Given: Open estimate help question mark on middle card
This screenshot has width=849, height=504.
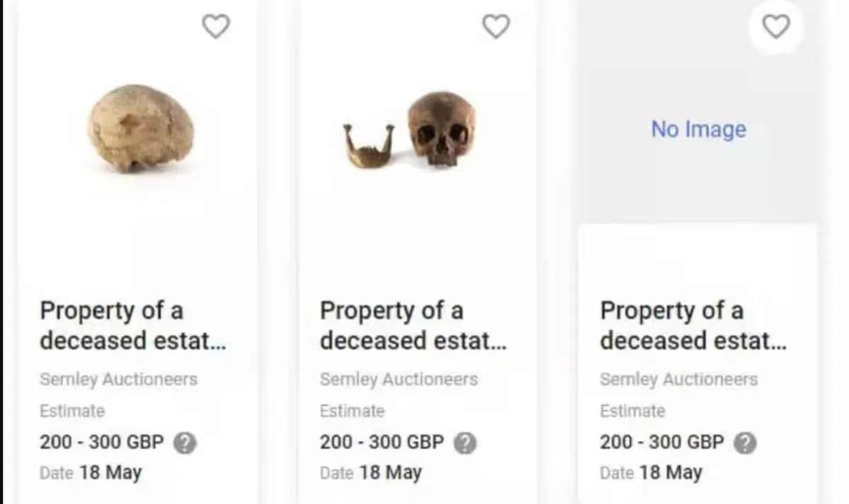Looking at the screenshot, I should [x=465, y=443].
